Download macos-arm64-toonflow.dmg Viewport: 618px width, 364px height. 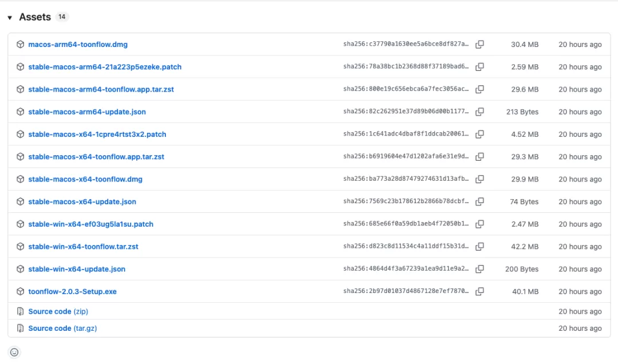point(78,45)
